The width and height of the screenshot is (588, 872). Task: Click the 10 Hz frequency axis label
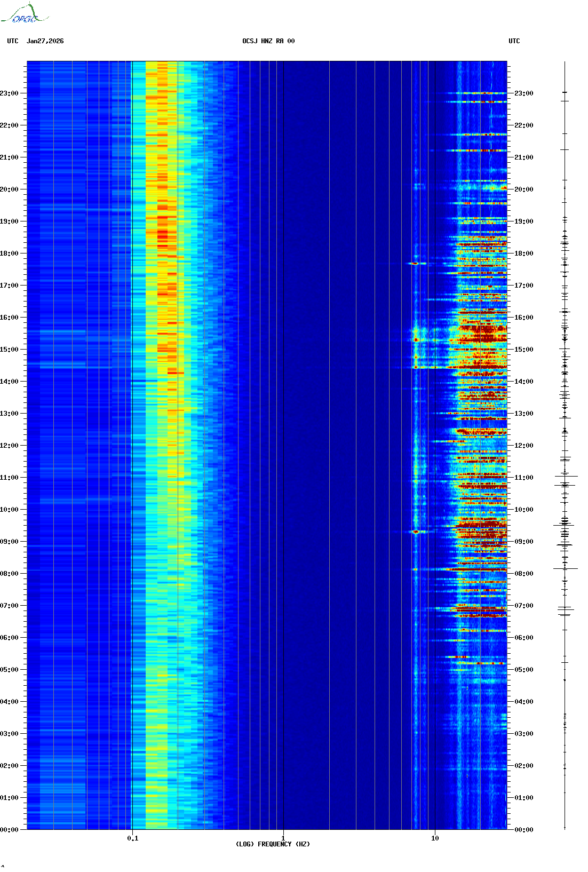435,838
